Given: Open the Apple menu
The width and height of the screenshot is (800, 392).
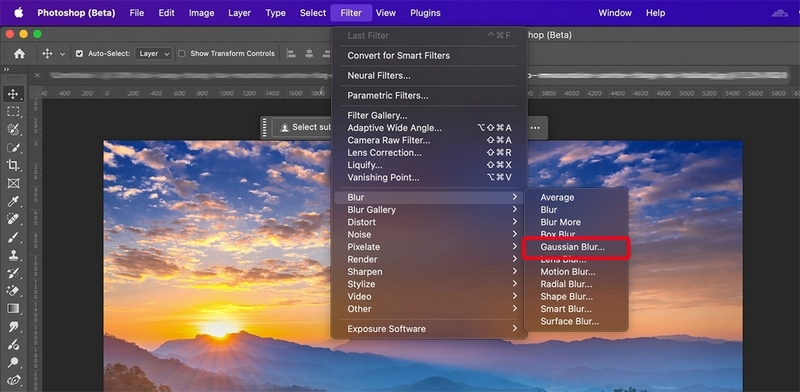Looking at the screenshot, I should [x=18, y=13].
